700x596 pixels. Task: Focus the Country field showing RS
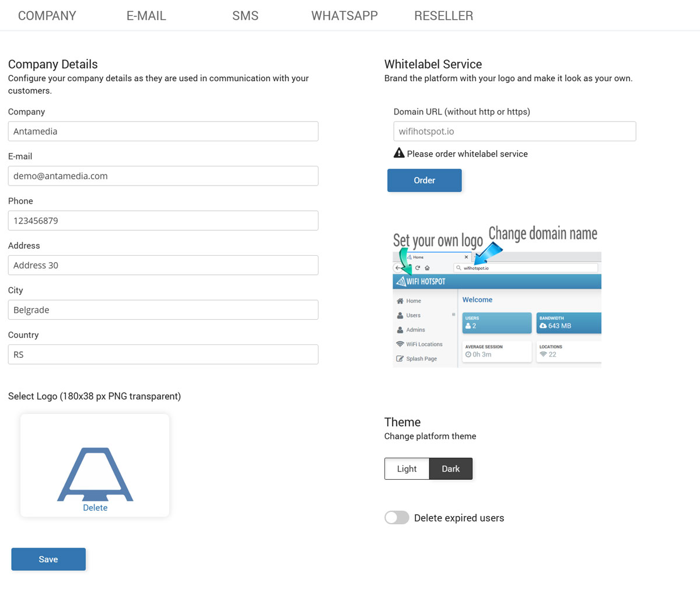[163, 354]
